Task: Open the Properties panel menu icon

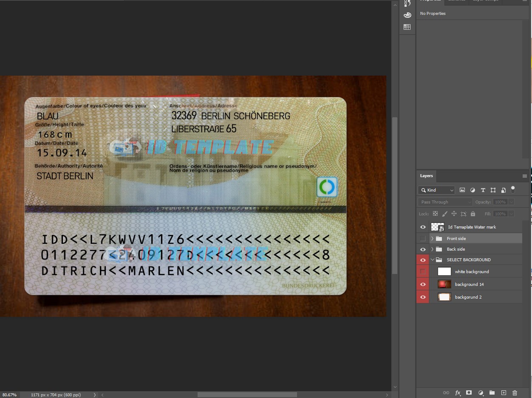Action: pos(525,1)
